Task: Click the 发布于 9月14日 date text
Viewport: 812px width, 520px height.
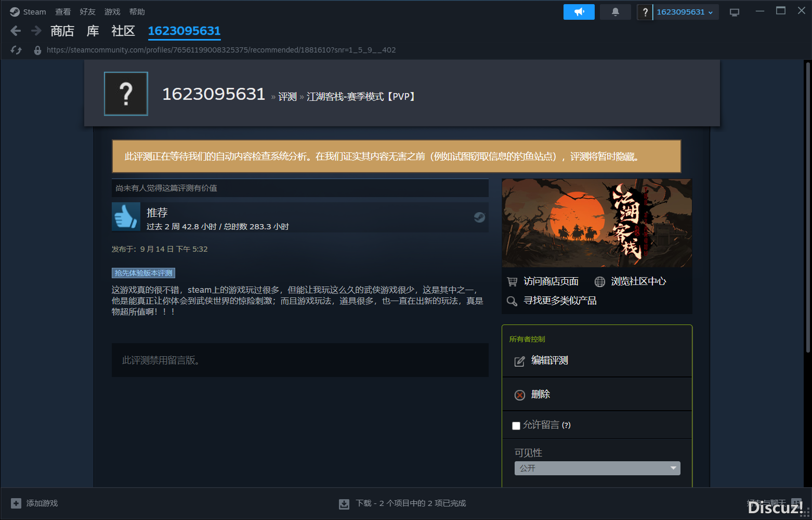Action: (x=160, y=249)
